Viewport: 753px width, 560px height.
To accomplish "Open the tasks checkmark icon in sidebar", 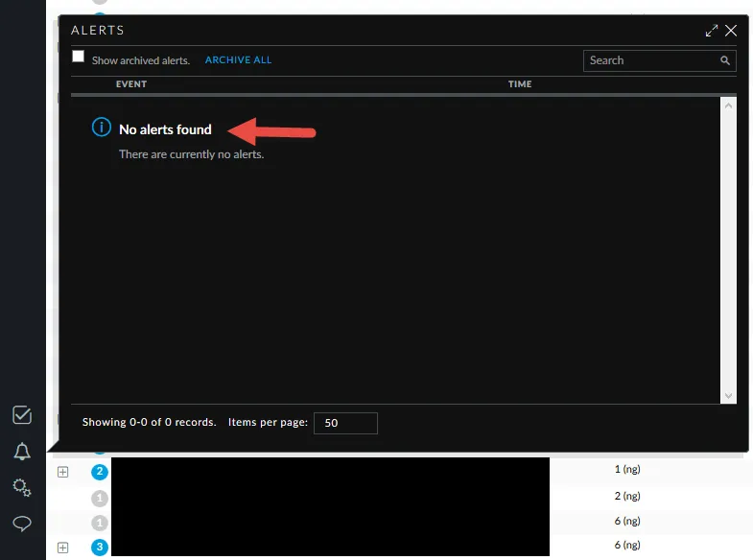I will [22, 415].
